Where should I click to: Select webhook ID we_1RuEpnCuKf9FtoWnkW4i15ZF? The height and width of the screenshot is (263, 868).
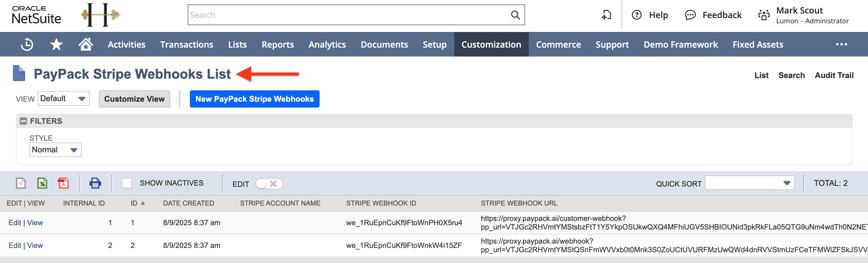point(404,245)
